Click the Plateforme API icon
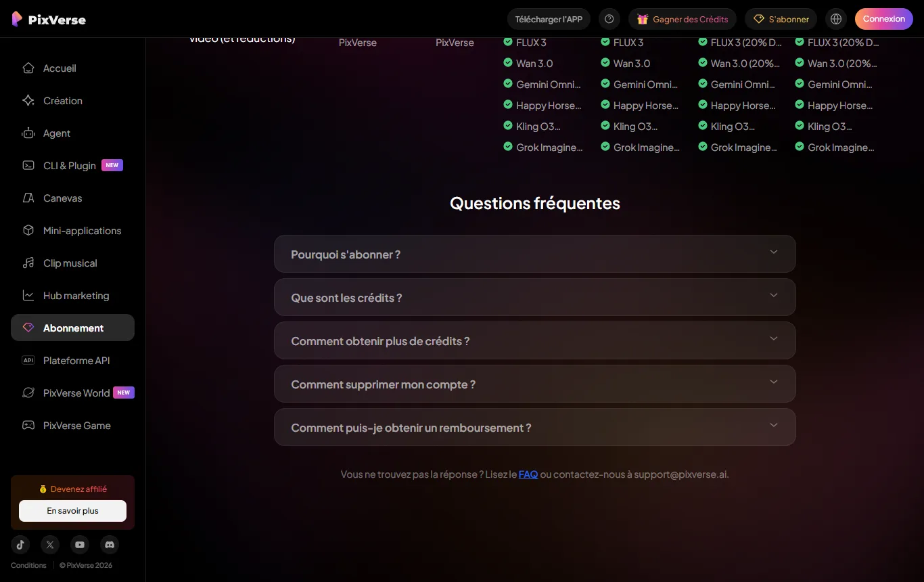Viewport: 924px width, 582px height. tap(28, 361)
